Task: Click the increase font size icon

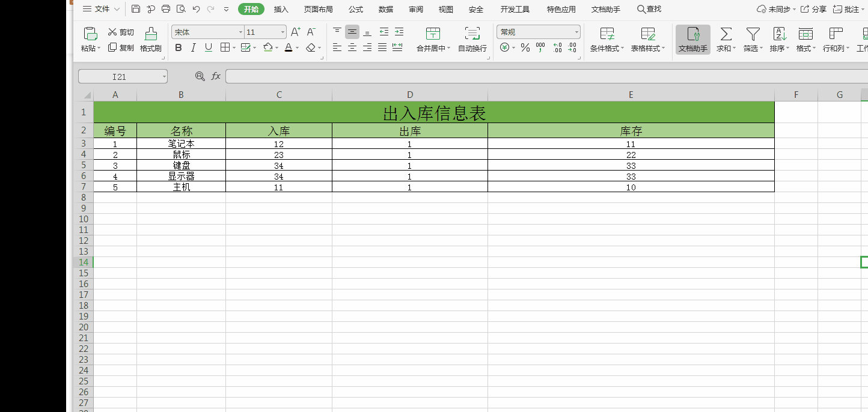Action: pyautogui.click(x=296, y=32)
